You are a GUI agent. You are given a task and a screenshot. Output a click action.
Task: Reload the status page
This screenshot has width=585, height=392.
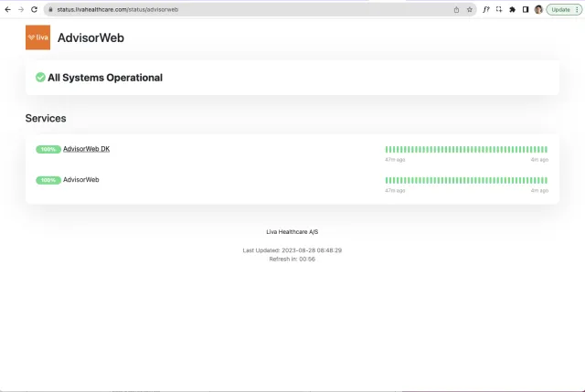coord(35,10)
